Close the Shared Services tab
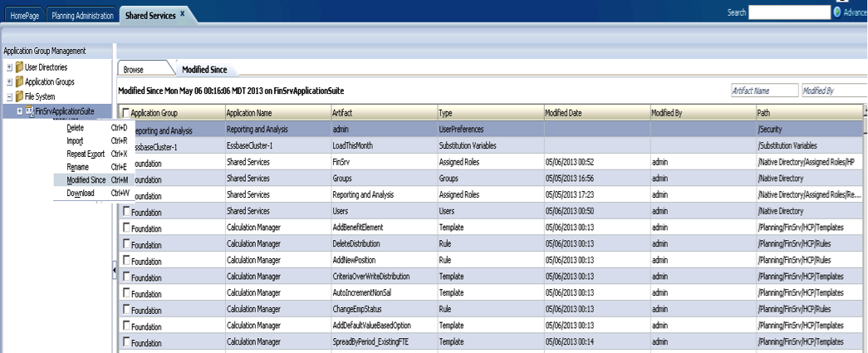 click(x=183, y=14)
